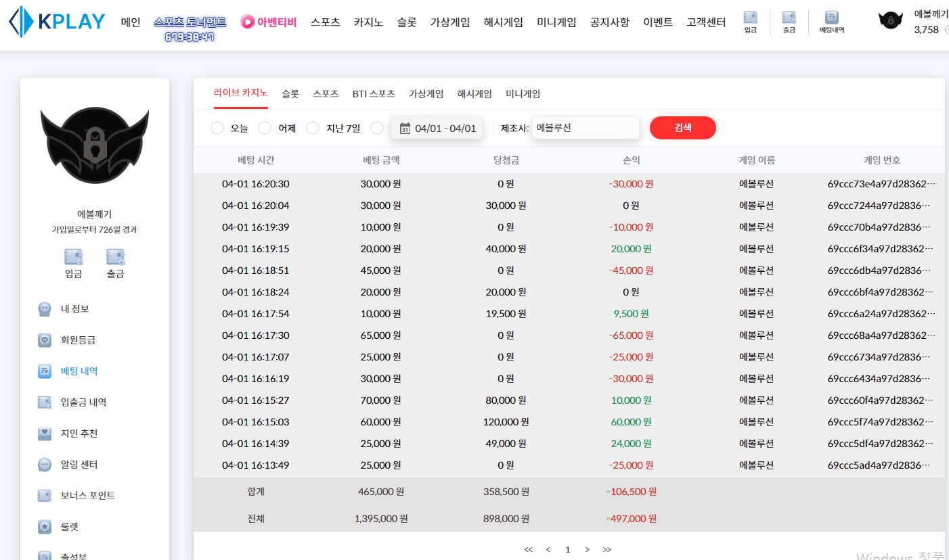Open 아벤티비 link in top navigation
Viewport: 949px width, 560px height.
pos(269,22)
